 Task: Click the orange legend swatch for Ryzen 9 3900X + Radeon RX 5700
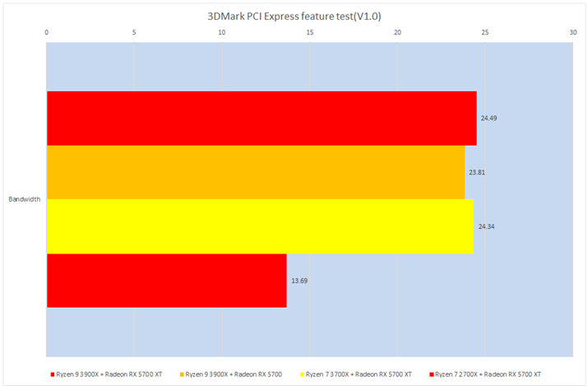(182, 374)
